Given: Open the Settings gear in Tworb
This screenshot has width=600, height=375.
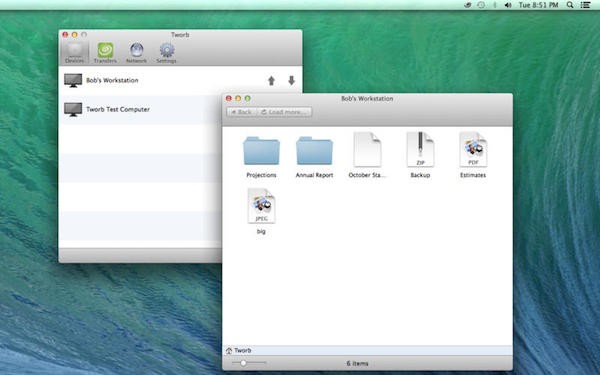Looking at the screenshot, I should [166, 53].
